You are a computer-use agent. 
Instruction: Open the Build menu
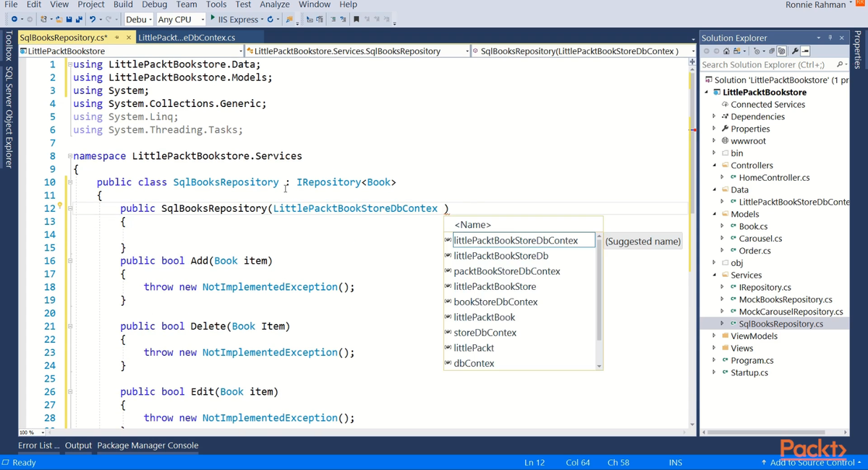123,4
